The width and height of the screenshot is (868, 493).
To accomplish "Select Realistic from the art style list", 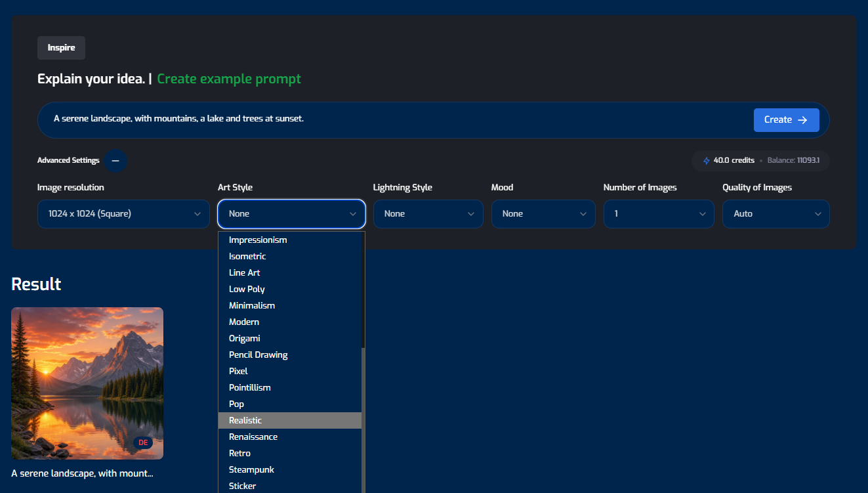I will point(290,420).
